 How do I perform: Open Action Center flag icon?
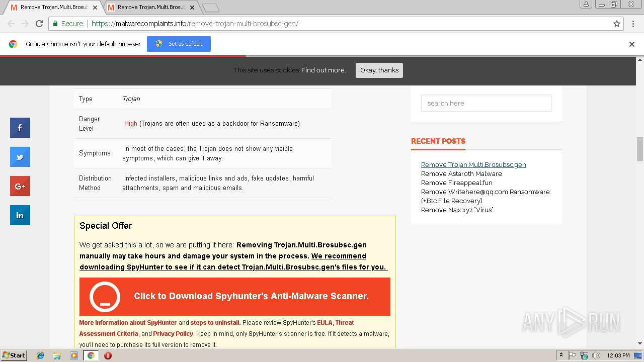click(572, 355)
